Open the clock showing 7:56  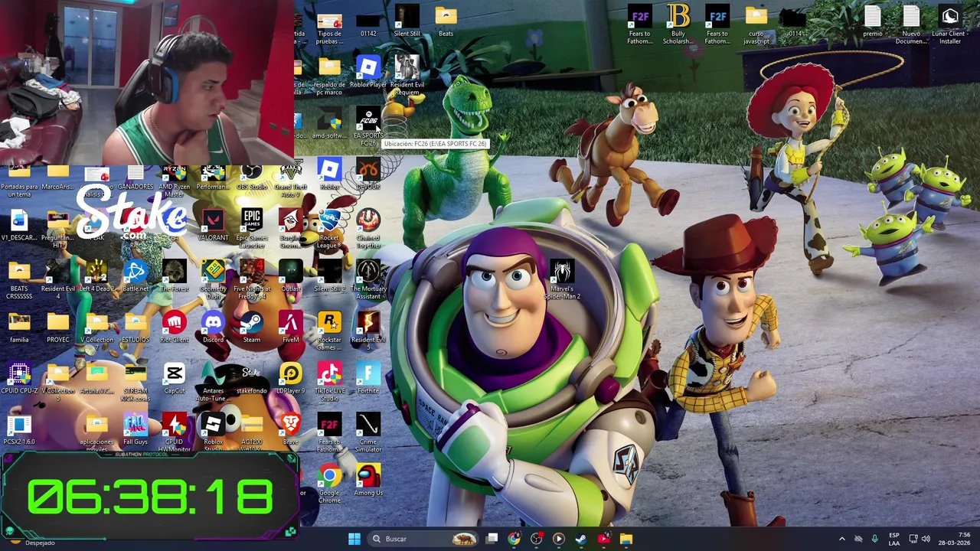(x=955, y=539)
